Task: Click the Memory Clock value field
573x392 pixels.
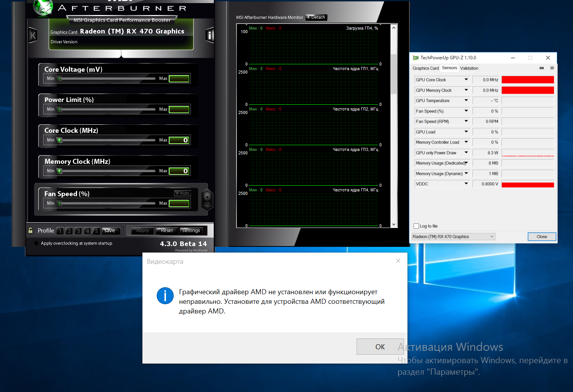Action: point(179,171)
